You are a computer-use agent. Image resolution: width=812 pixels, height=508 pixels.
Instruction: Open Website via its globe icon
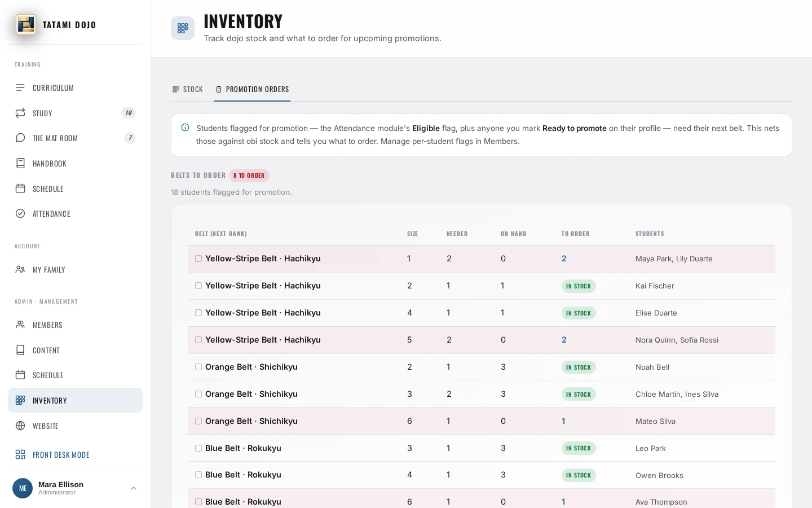click(x=20, y=426)
